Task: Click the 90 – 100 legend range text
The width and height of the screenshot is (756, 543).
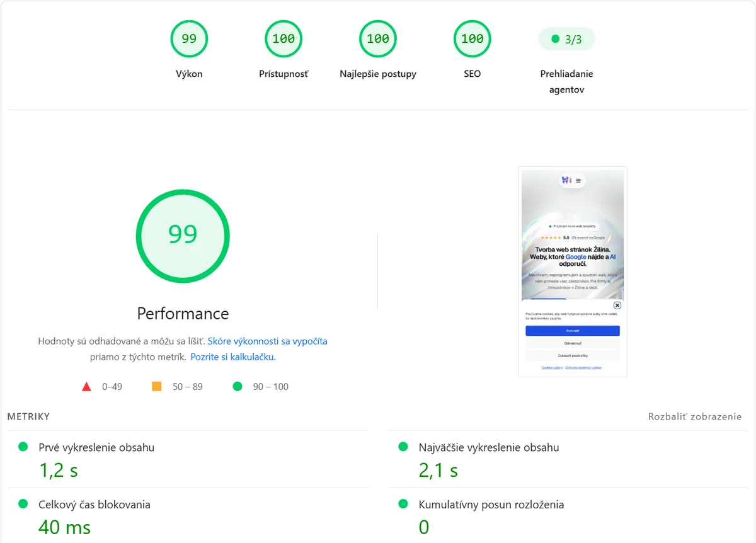Action: point(271,387)
